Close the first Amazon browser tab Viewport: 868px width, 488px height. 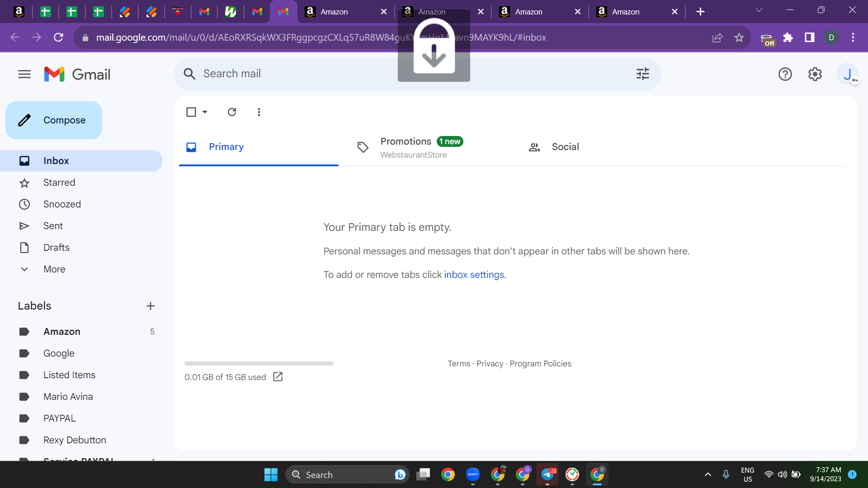click(384, 12)
